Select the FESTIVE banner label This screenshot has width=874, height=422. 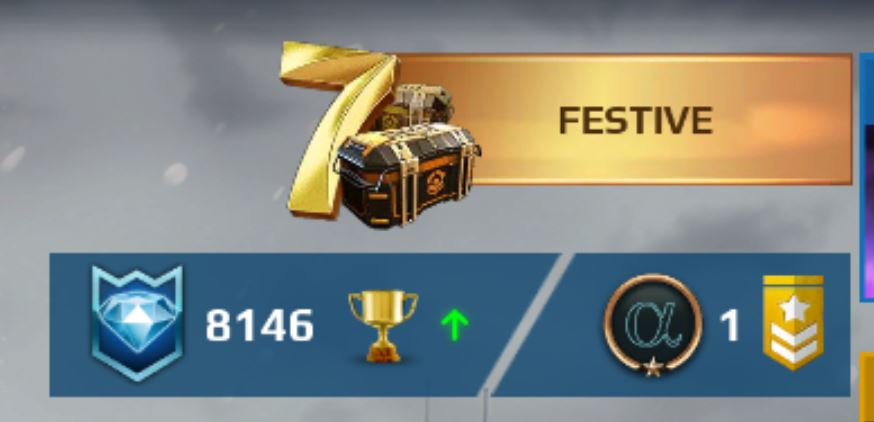point(636,120)
